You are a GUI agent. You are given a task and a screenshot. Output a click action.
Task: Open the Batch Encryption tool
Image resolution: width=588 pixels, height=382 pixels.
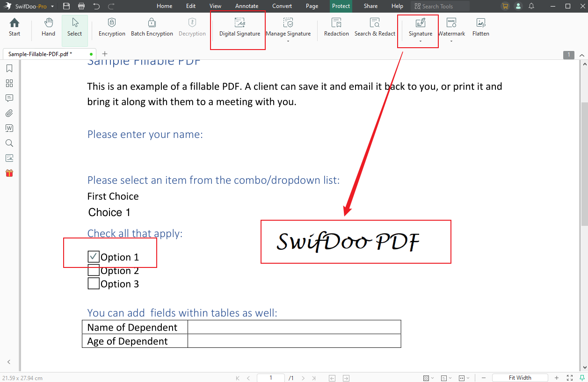152,27
